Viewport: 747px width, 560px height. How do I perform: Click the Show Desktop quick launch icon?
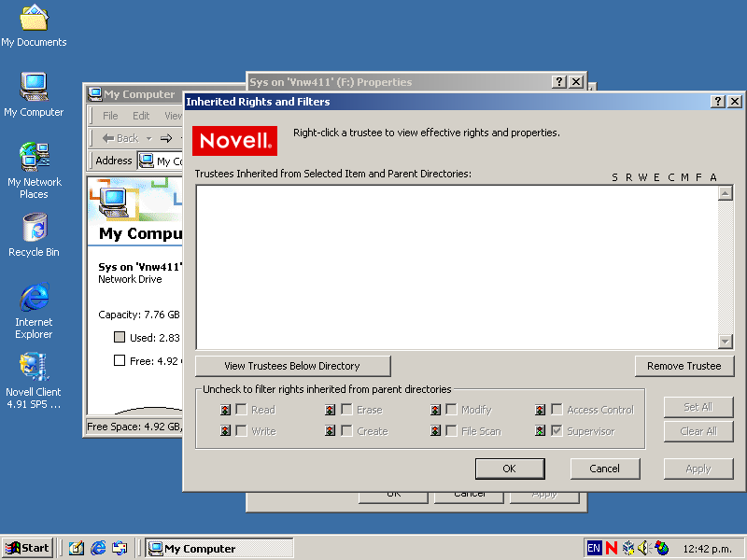(77, 548)
